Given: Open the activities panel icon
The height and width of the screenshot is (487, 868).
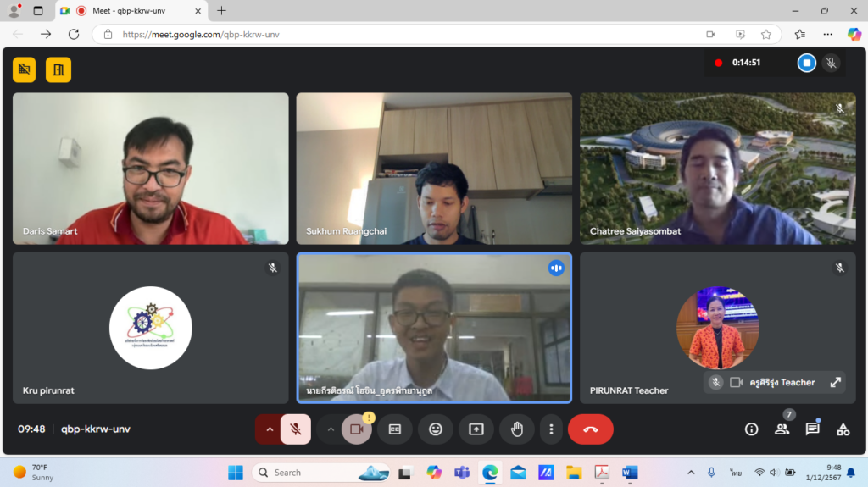Looking at the screenshot, I should coord(843,429).
